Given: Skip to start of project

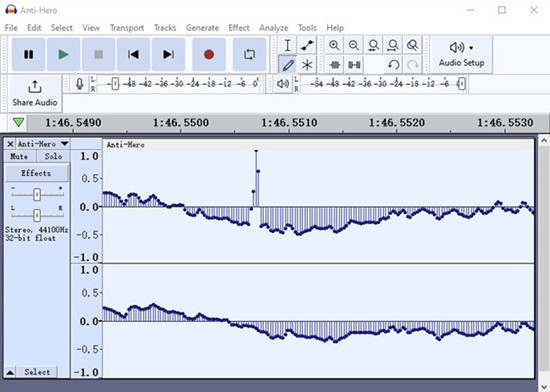Looking at the screenshot, I should tap(133, 55).
